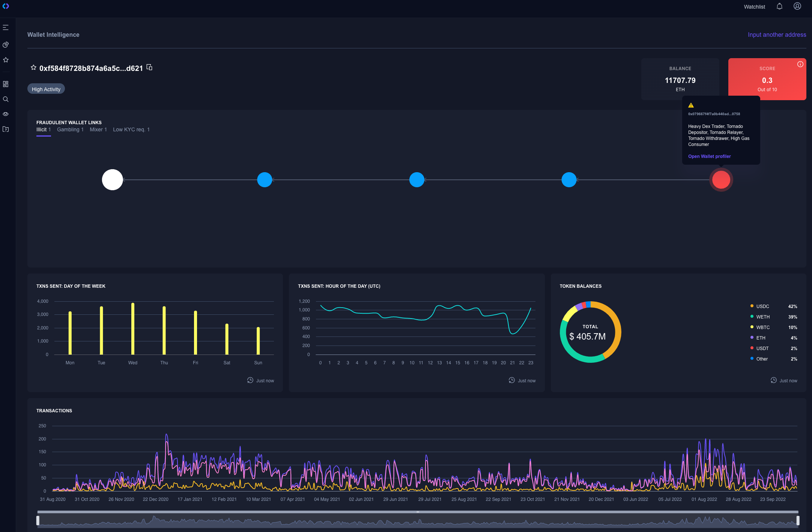812x532 pixels.
Task: Select the red illicit wallet node
Action: point(721,180)
